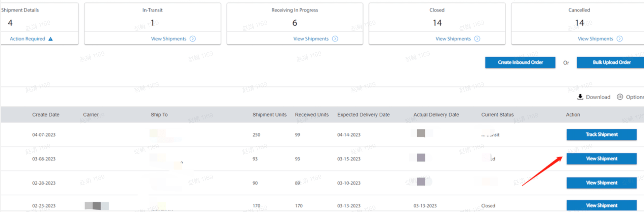Click circled arrow icon in Closed card
644x212 pixels.
coord(477,39)
